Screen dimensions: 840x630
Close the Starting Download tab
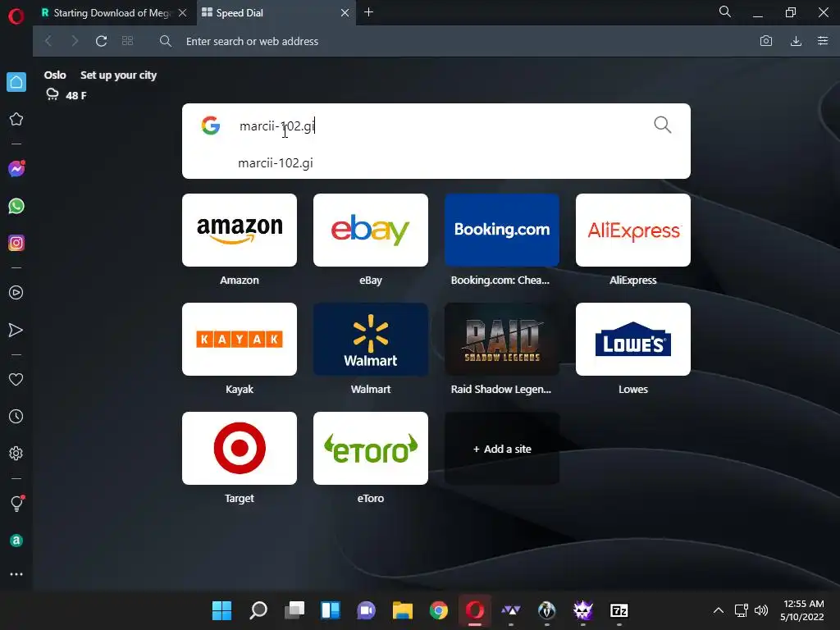click(183, 13)
